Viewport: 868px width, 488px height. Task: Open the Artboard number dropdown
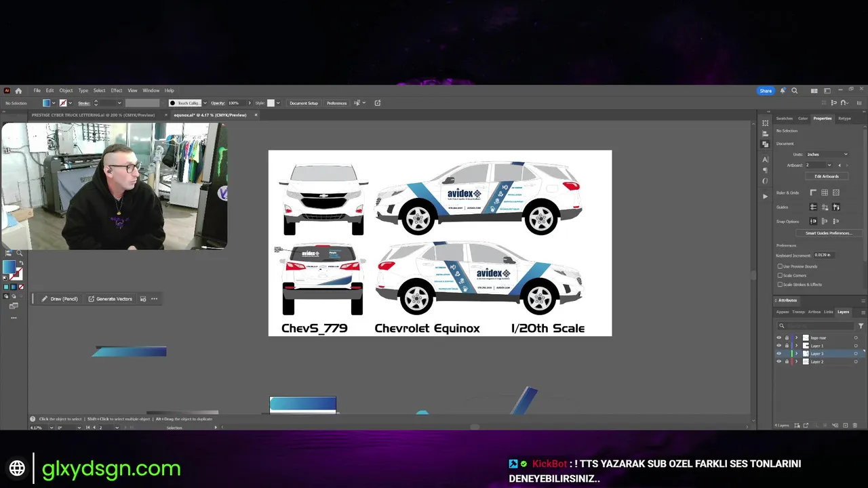pos(829,165)
